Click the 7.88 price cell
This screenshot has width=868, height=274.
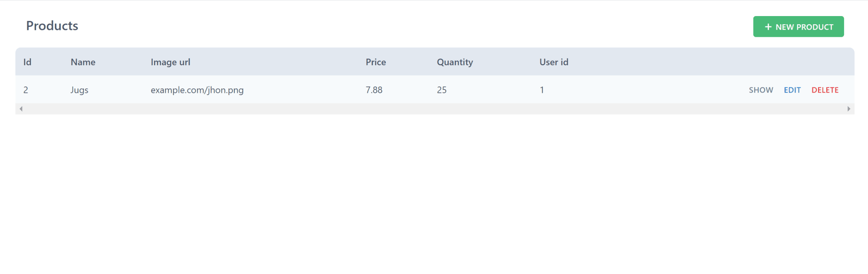point(374,90)
